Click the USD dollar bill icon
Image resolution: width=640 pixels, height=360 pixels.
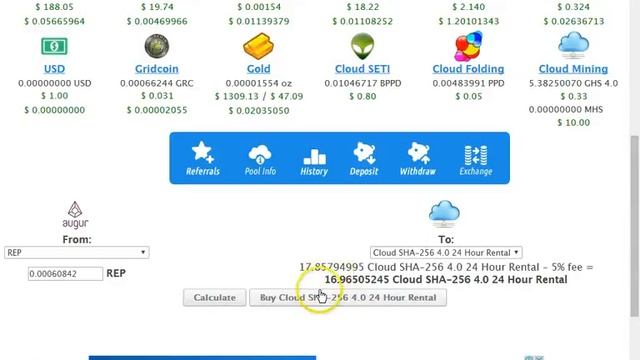[x=54, y=46]
